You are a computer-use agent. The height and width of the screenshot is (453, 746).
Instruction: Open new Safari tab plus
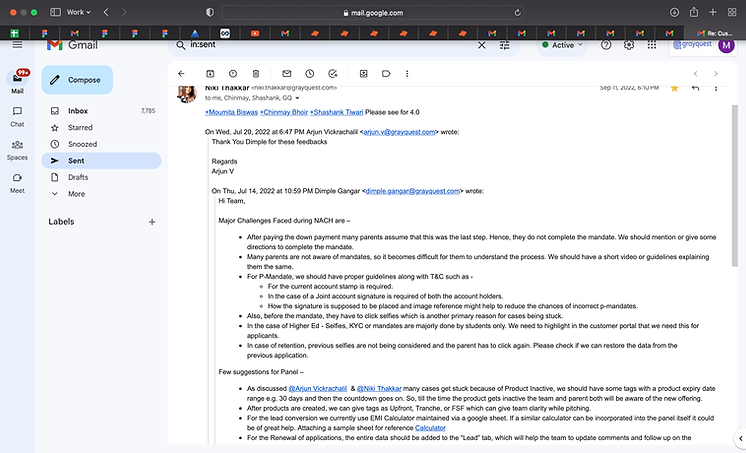(713, 12)
